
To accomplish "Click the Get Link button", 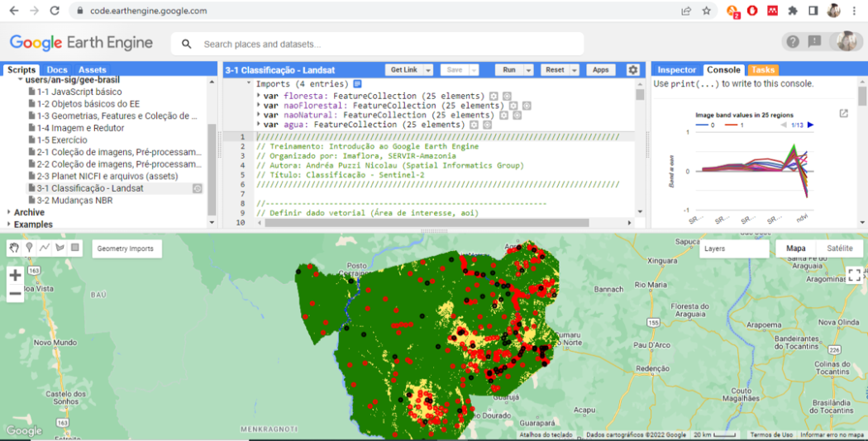I will pyautogui.click(x=404, y=69).
